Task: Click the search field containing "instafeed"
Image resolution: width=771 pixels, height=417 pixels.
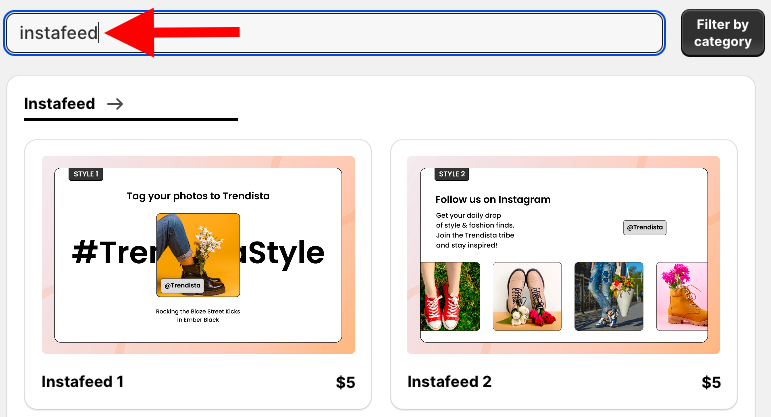Action: point(334,33)
